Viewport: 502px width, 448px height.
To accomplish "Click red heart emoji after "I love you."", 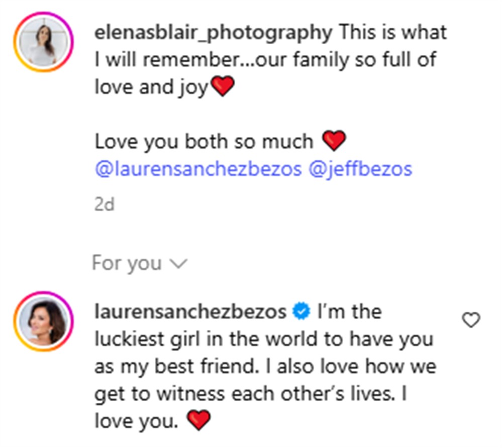I will pyautogui.click(x=199, y=421).
